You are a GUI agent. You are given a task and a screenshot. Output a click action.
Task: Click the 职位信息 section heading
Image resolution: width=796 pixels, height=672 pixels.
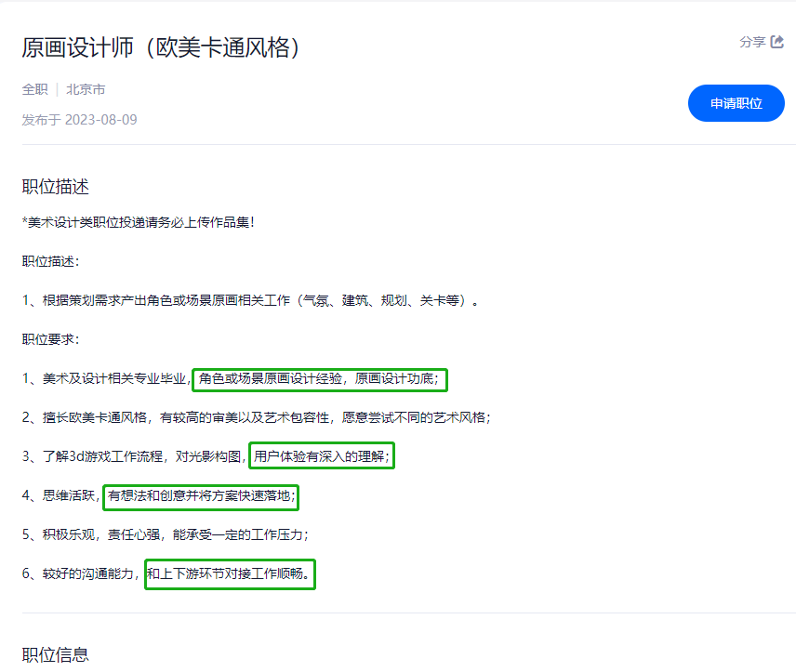[x=56, y=654]
